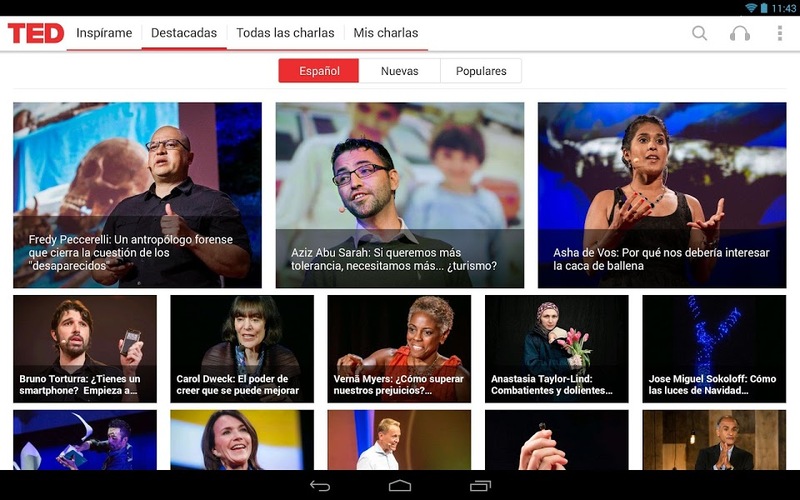
Task: Open Carol Dweck's talk card
Action: (242, 349)
